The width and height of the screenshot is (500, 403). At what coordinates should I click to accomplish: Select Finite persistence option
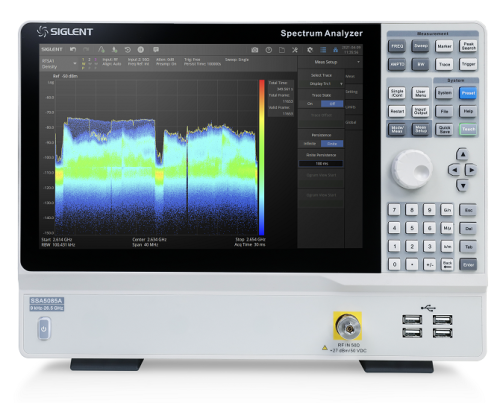click(x=332, y=144)
